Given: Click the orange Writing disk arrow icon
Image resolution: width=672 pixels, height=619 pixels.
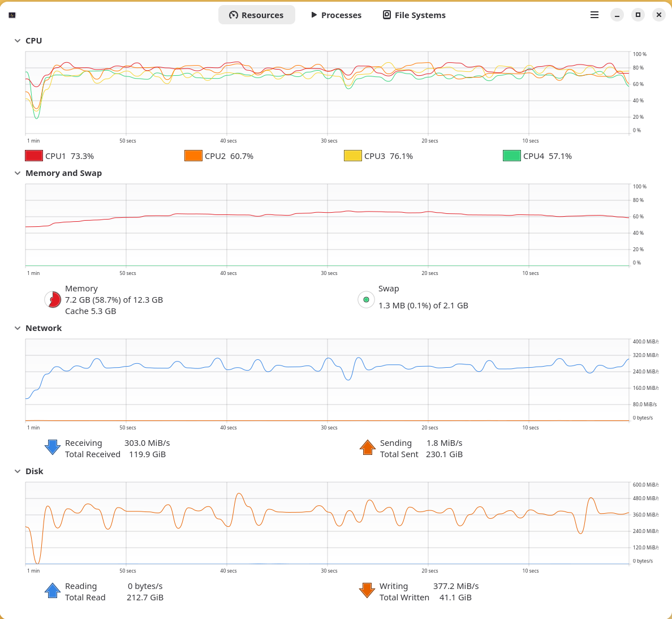Looking at the screenshot, I should tap(367, 590).
